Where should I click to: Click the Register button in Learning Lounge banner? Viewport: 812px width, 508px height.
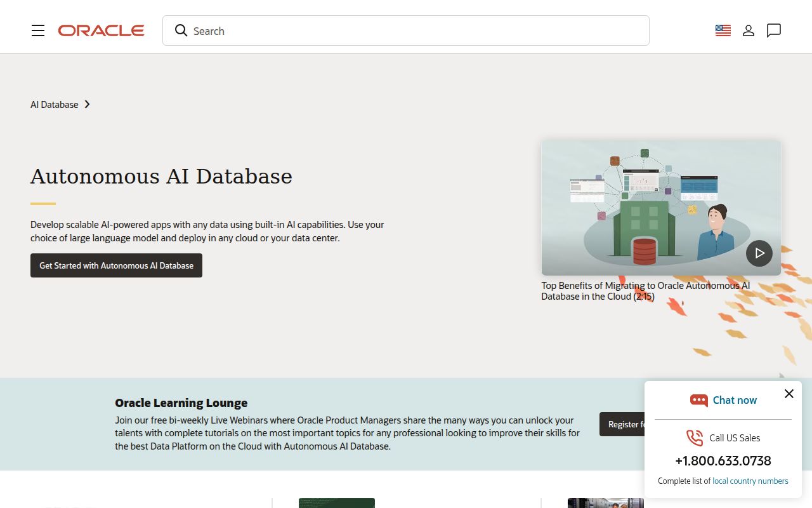pos(622,424)
